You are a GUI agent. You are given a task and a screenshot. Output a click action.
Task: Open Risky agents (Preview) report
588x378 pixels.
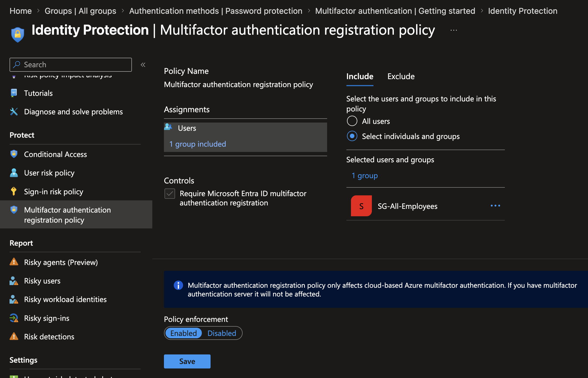point(61,262)
